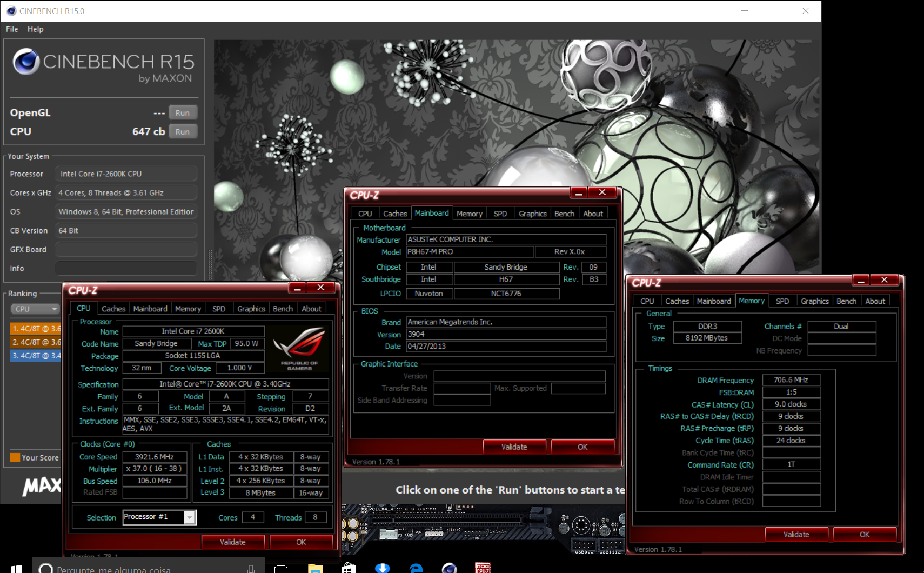Close the CPU-Z Memory window
This screenshot has height=573, width=924.
tap(885, 279)
